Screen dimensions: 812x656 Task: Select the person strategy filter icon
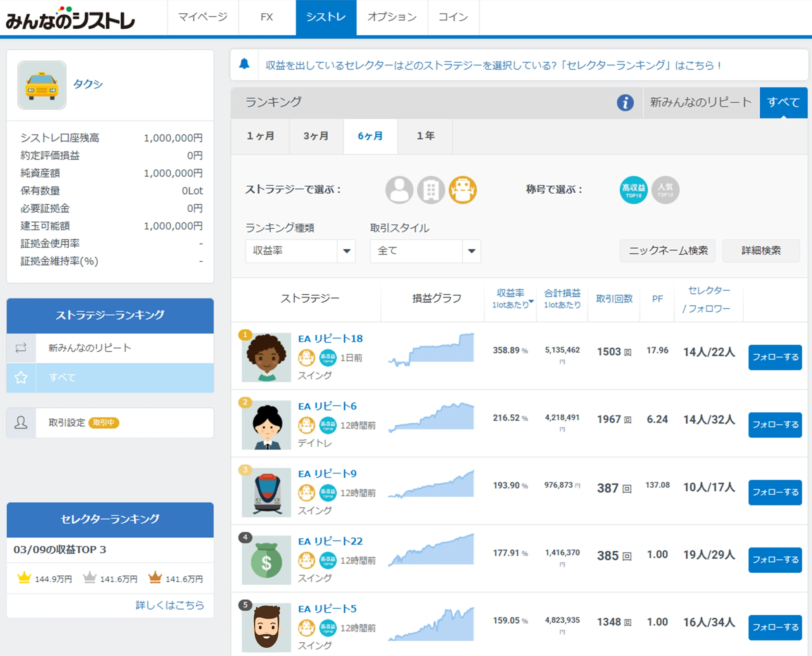[399, 190]
